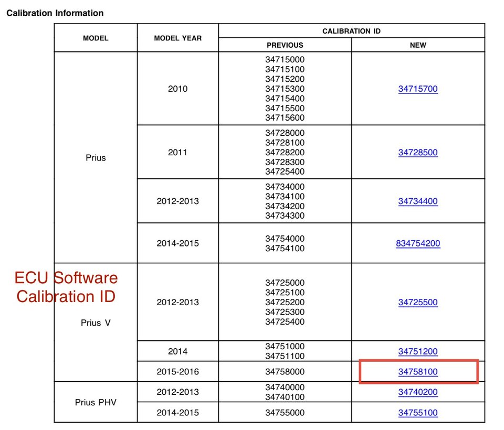Select the PREVIOUS sub-header
The height and width of the screenshot is (430, 504).
285,45
